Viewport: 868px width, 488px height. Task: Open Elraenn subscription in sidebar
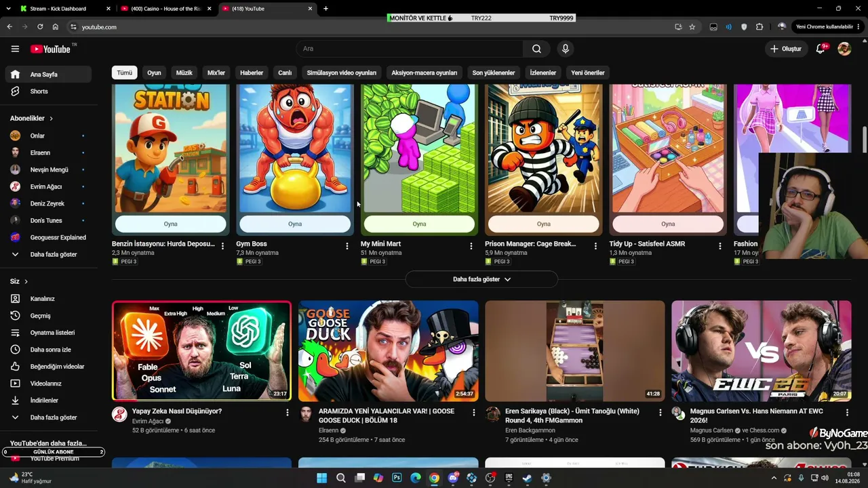click(47, 153)
